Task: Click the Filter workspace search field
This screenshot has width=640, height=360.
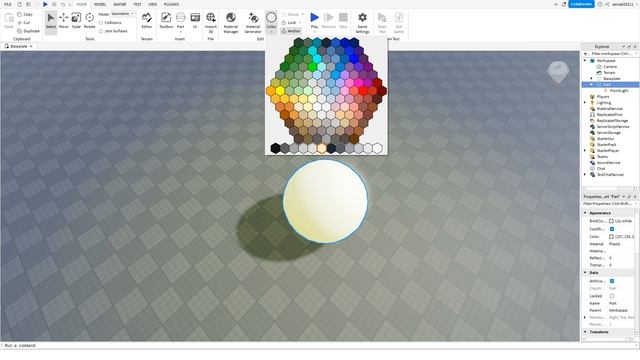Action: tap(611, 54)
